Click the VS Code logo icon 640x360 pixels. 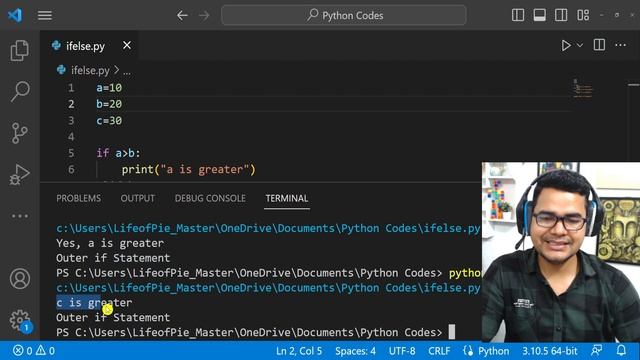(15, 16)
